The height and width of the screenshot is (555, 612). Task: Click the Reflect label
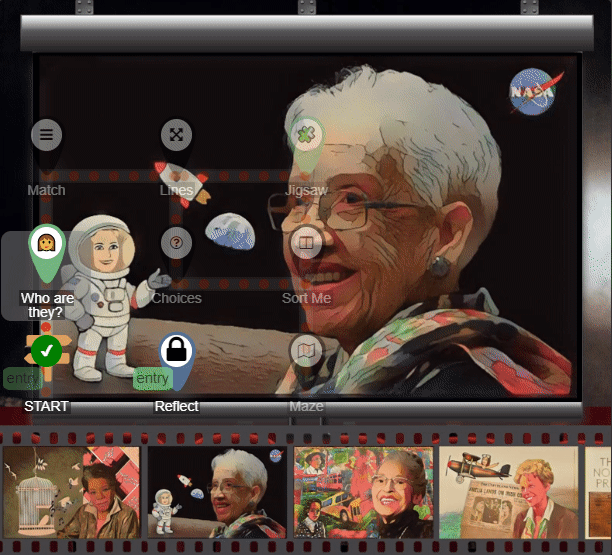point(176,406)
